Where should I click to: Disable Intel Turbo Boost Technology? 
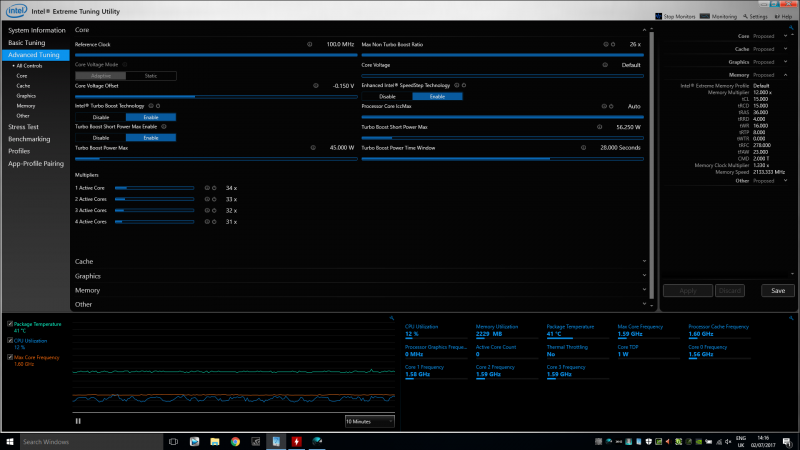101,117
